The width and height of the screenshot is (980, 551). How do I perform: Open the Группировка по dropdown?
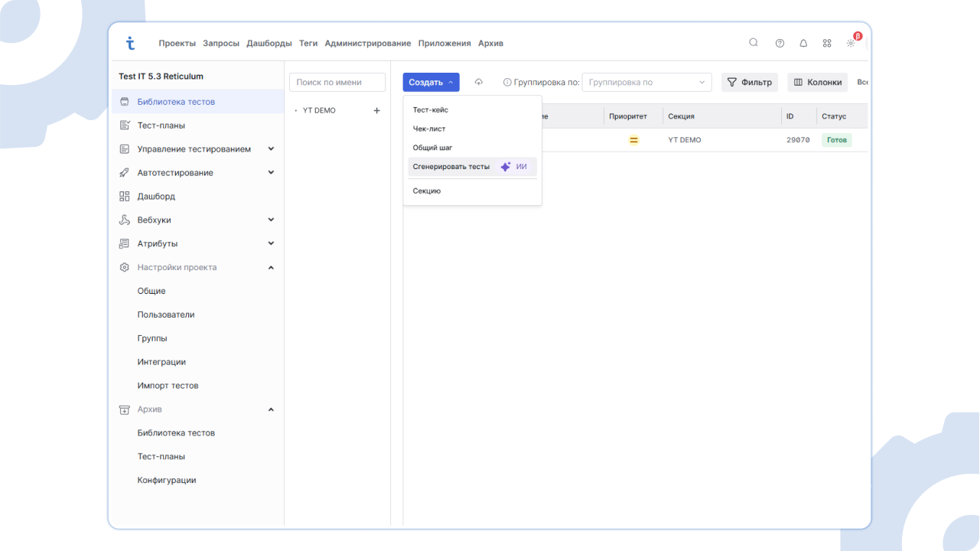(646, 83)
